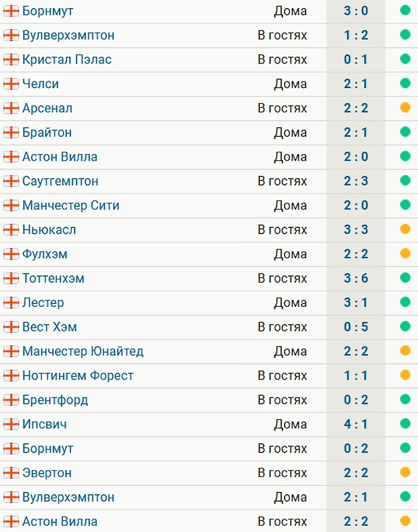The image size is (418, 532).
Task: Click flag icon beside Ипсвич
Action: (x=11, y=424)
